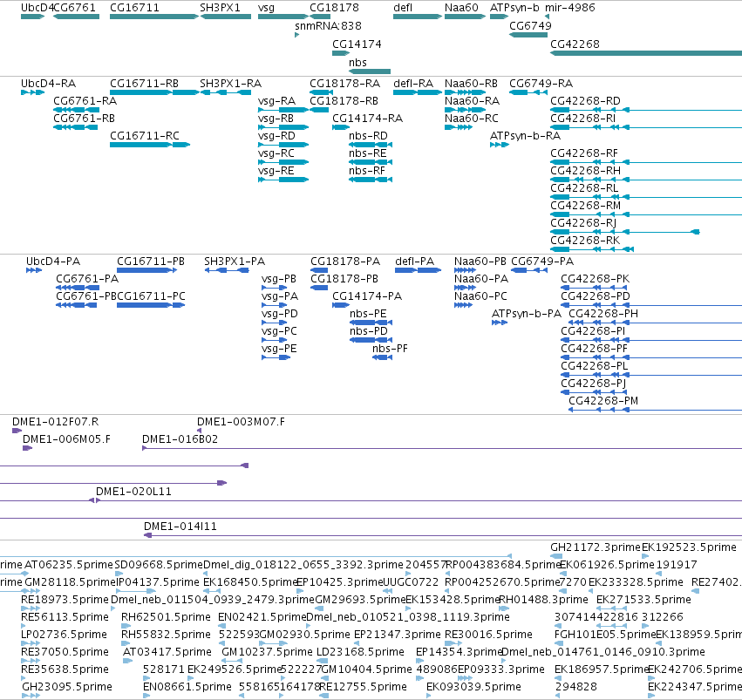
Task: Select the LD23168.5prime EST label
Action: point(360,652)
